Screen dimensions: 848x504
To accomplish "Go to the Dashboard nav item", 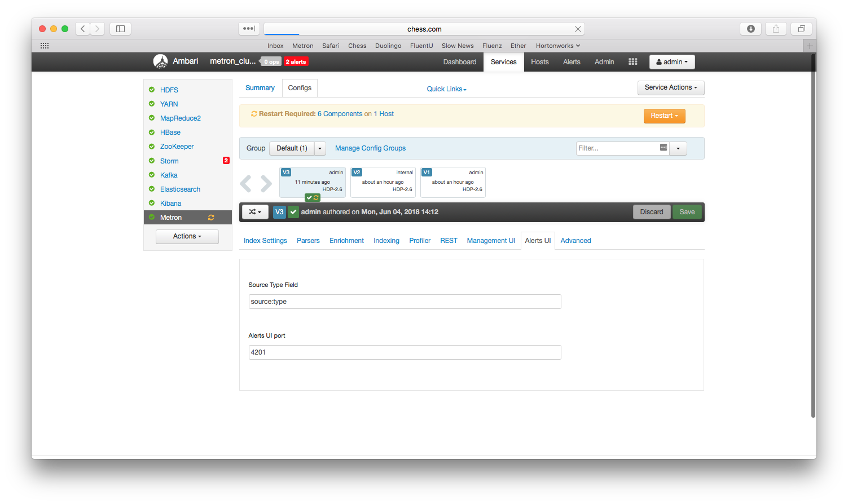I will [460, 62].
